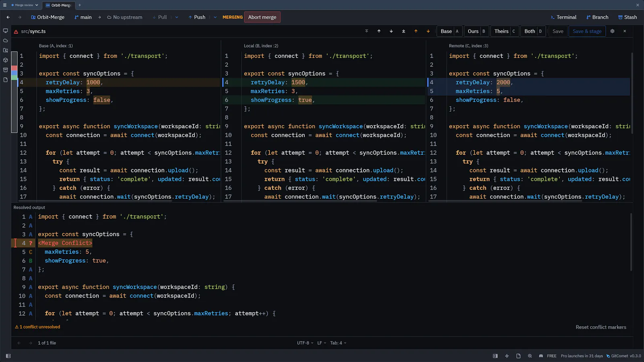
Task: Go to next conflict with the orange down arrow
Action: [x=428, y=31]
